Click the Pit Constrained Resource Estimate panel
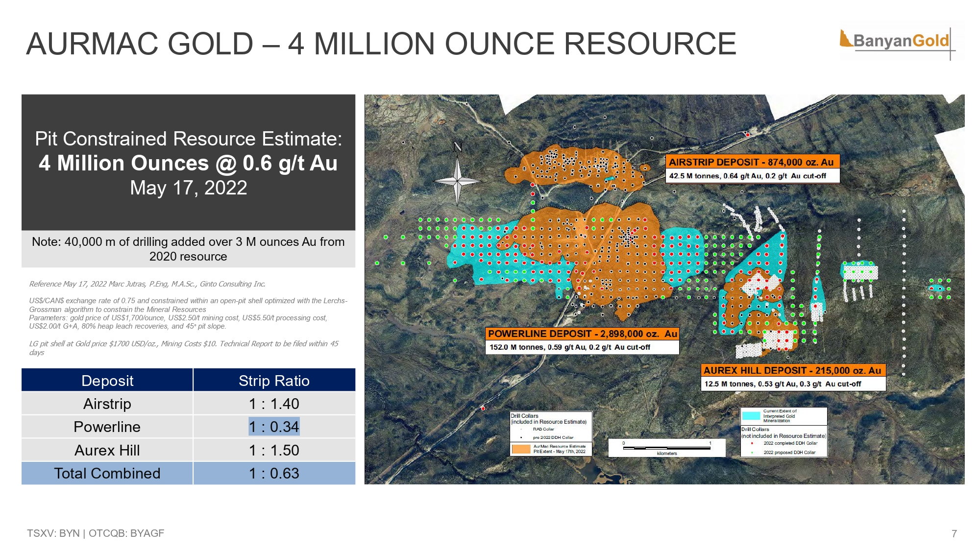980x551 pixels. (188, 163)
